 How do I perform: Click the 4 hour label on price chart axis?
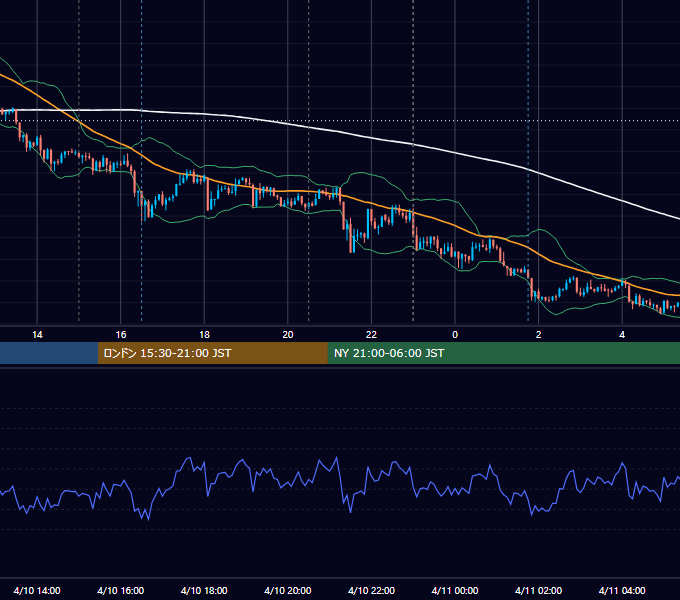[x=622, y=335]
